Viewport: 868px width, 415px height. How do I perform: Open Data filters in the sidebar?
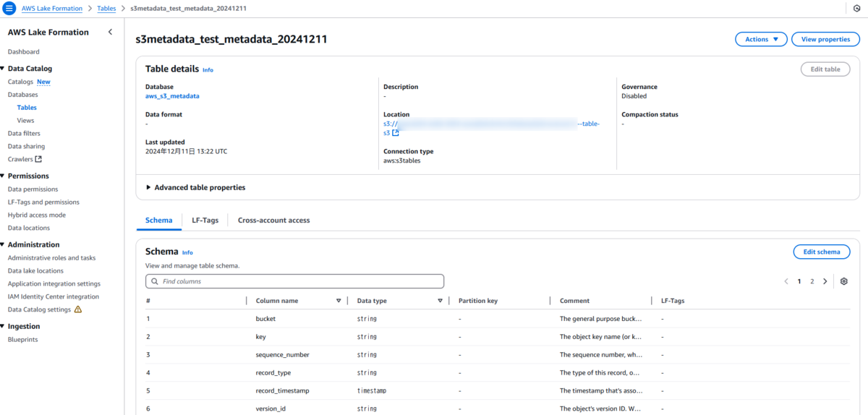click(24, 133)
